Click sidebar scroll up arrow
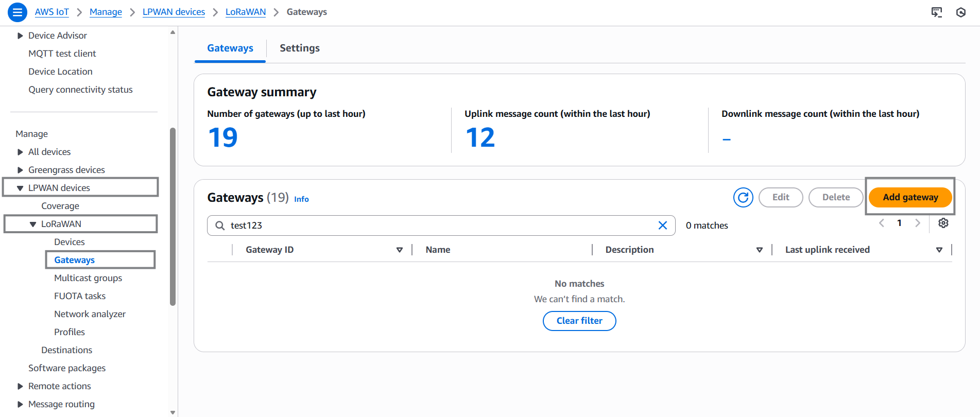Viewport: 980px width, 417px height. (173, 32)
